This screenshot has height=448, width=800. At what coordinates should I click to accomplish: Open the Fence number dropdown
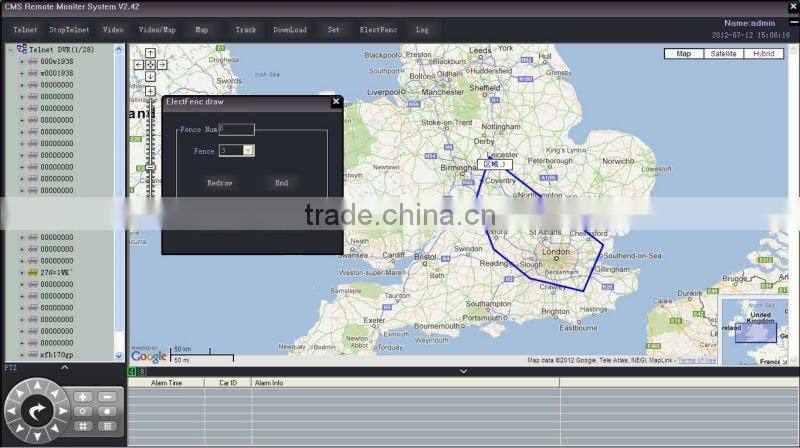point(249,150)
